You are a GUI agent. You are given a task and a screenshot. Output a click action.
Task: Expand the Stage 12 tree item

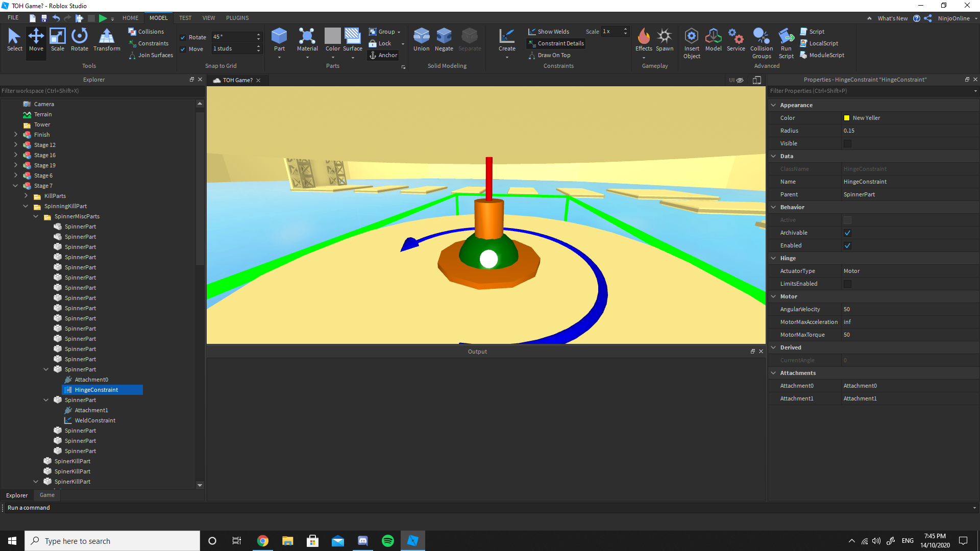pyautogui.click(x=15, y=144)
